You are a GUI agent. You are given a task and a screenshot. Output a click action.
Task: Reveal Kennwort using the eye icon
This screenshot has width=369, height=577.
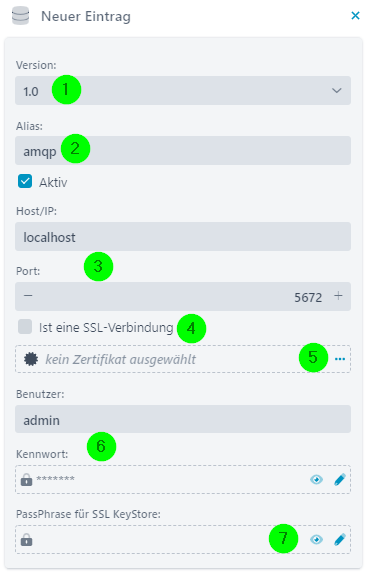tap(316, 479)
